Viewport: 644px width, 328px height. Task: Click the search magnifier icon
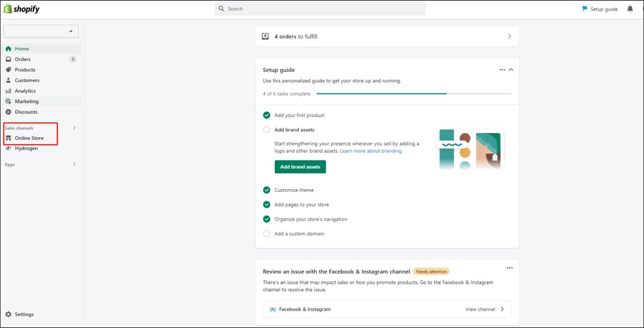(x=221, y=9)
